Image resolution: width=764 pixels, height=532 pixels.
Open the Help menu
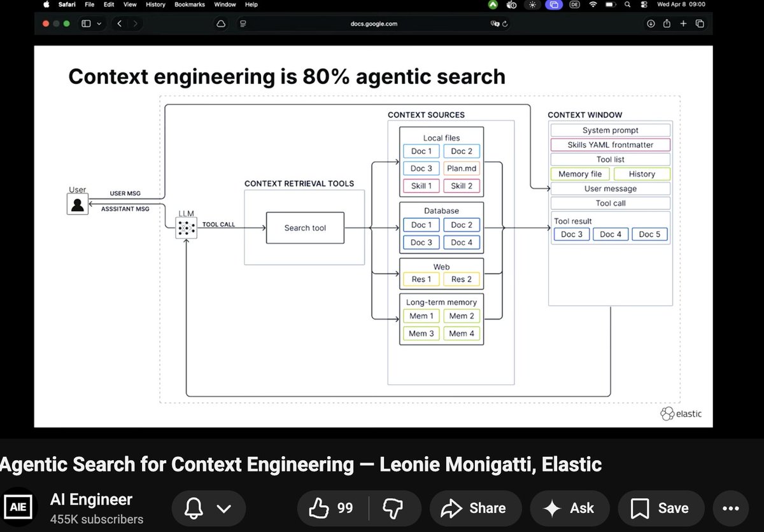click(x=251, y=4)
